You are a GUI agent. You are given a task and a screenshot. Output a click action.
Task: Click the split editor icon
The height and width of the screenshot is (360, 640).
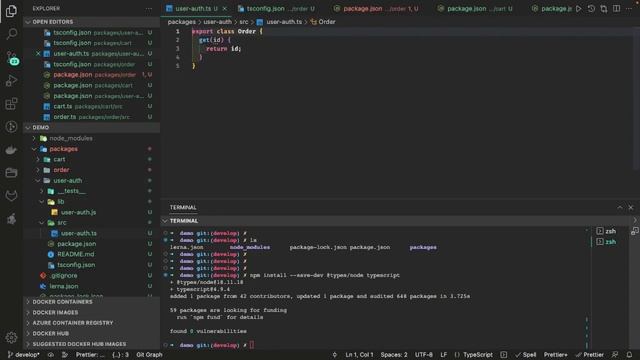click(616, 9)
